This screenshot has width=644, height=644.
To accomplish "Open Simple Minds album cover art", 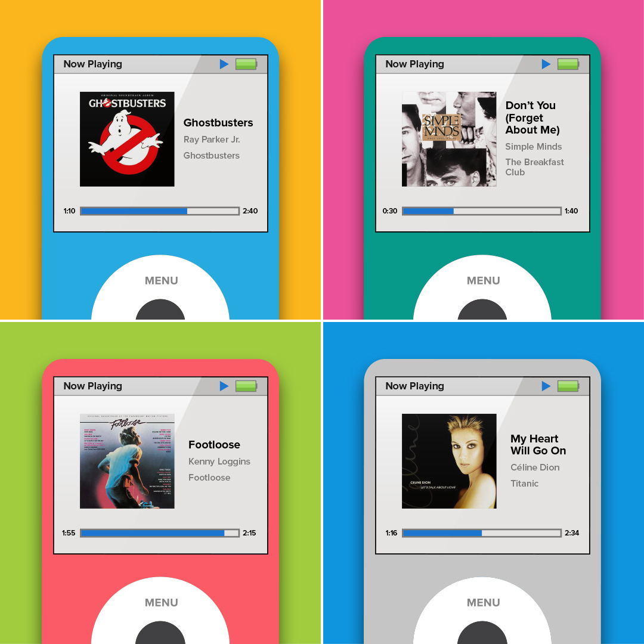I will coord(450,139).
